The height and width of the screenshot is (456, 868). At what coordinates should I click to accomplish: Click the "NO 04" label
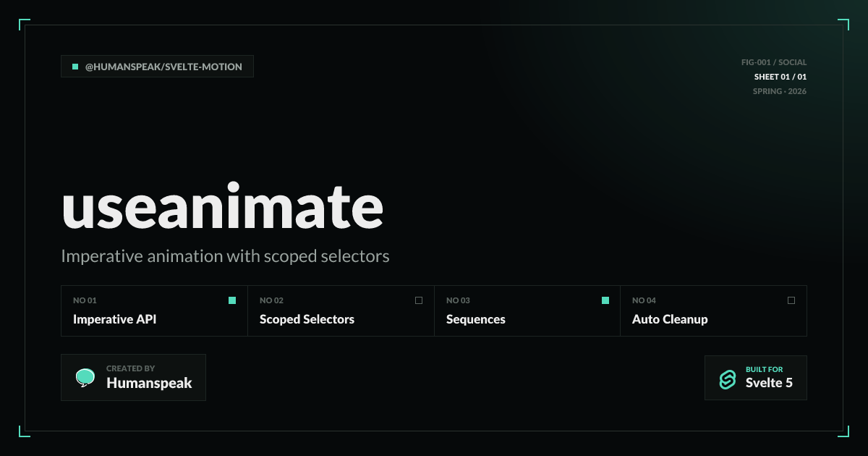pyautogui.click(x=644, y=300)
